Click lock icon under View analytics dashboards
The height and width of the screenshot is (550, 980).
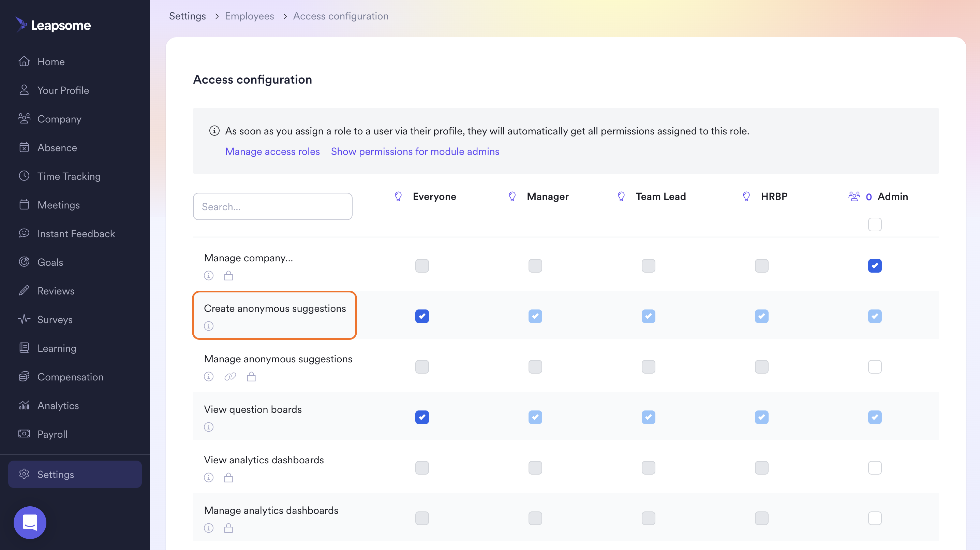pyautogui.click(x=228, y=477)
